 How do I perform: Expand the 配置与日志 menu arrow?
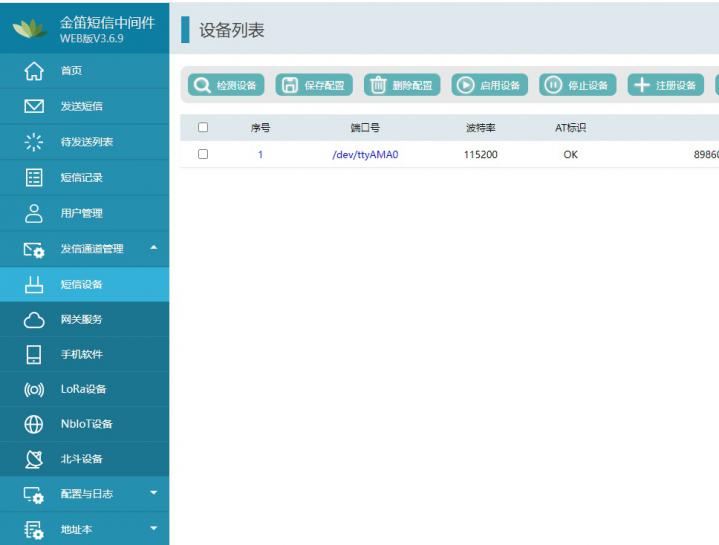(x=154, y=493)
